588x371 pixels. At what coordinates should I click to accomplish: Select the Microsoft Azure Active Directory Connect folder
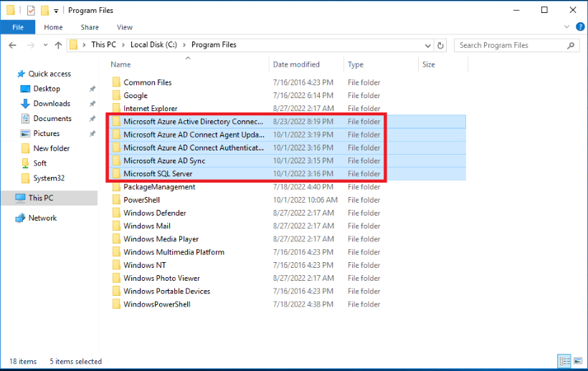pos(287,122)
